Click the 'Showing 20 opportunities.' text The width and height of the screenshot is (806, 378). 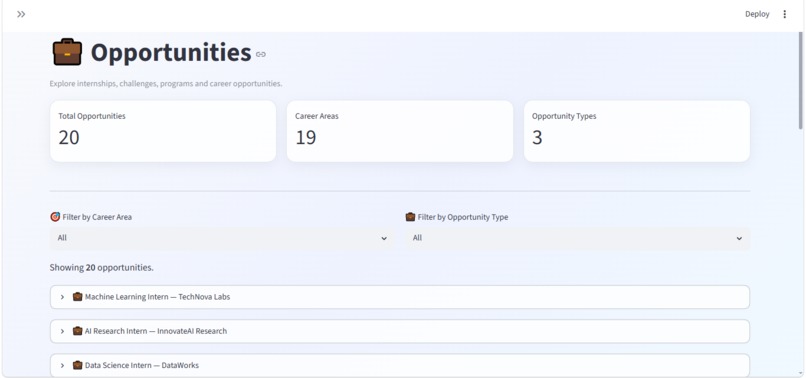click(x=101, y=267)
